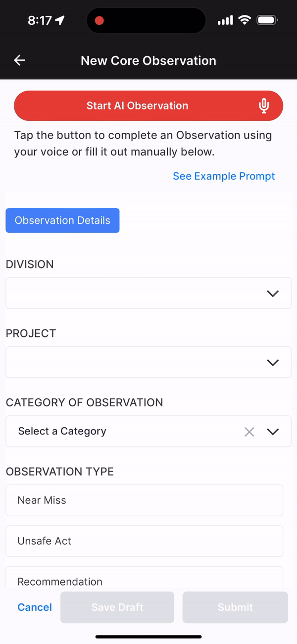Tap the location arrow next to the clock
The height and width of the screenshot is (644, 297).
[x=60, y=20]
